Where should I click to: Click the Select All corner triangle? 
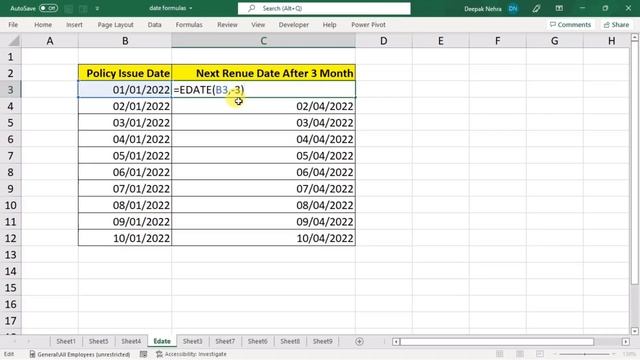pos(14,41)
